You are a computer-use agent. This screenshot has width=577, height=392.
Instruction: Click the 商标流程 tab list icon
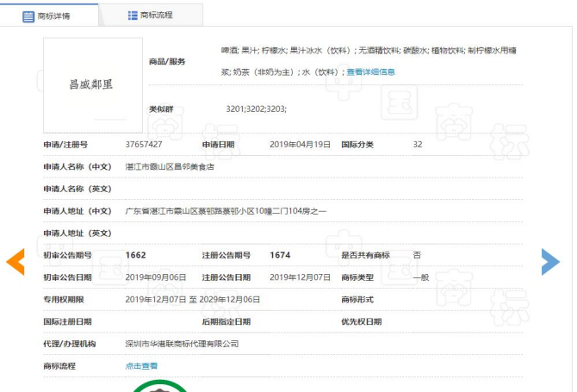point(133,16)
